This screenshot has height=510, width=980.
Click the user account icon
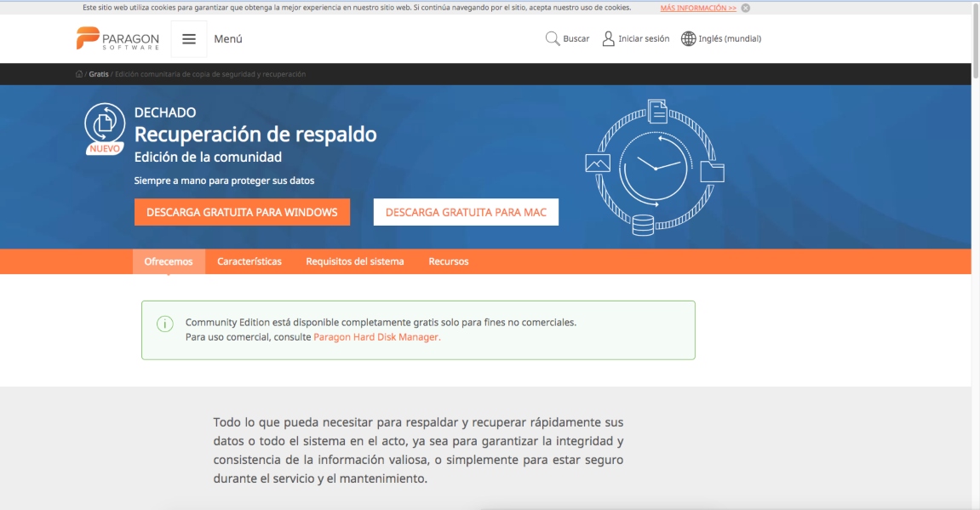608,39
